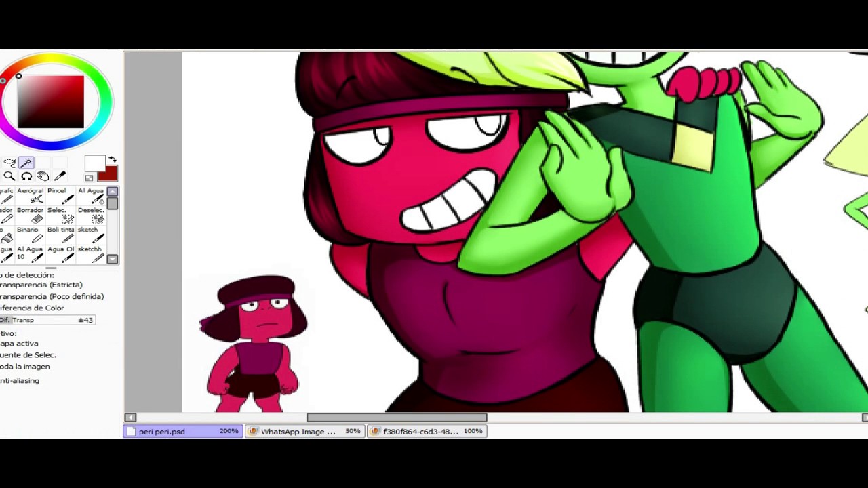The height and width of the screenshot is (488, 868).
Task: Click the white foreground color swatch
Action: 94,163
